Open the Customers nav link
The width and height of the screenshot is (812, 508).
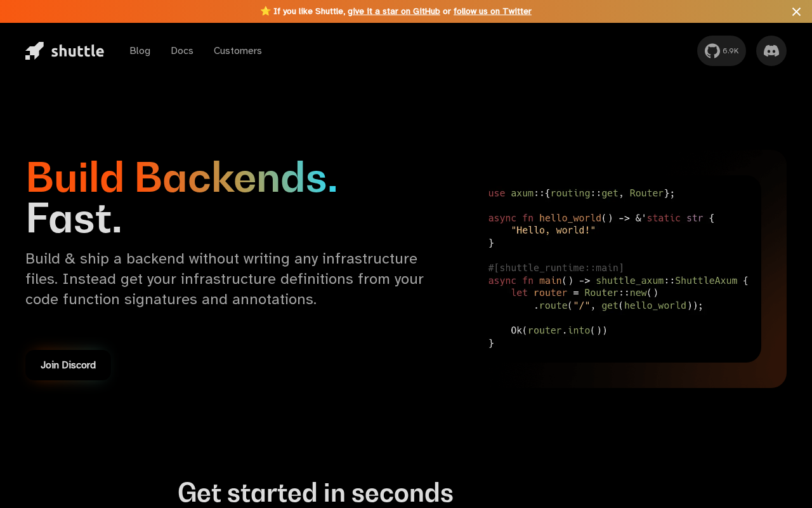[x=238, y=51]
